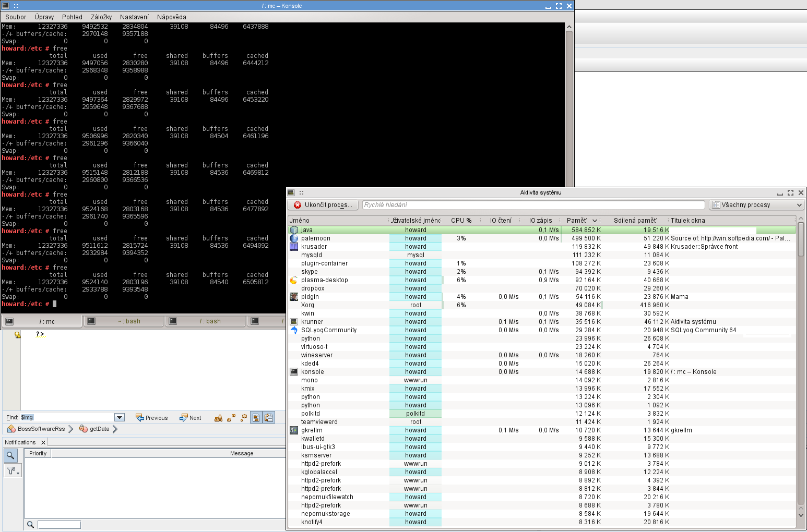Viewport: 807px width, 532px height.
Task: Click Previous in the find bar
Action: click(152, 418)
